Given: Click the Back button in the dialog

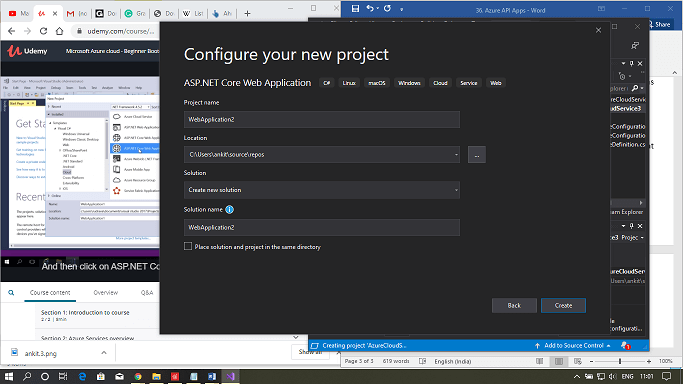Looking at the screenshot, I should (514, 306).
